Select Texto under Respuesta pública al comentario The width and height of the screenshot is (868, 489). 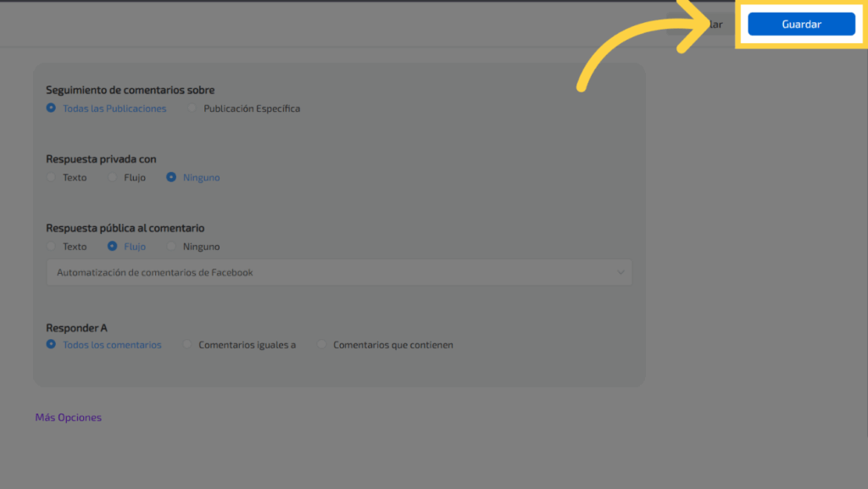[52, 247]
